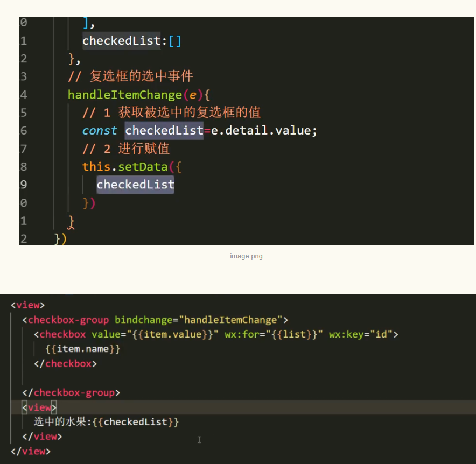This screenshot has width=476, height=464.
Task: Click wx:key="id" attribute
Action: click(x=361, y=334)
